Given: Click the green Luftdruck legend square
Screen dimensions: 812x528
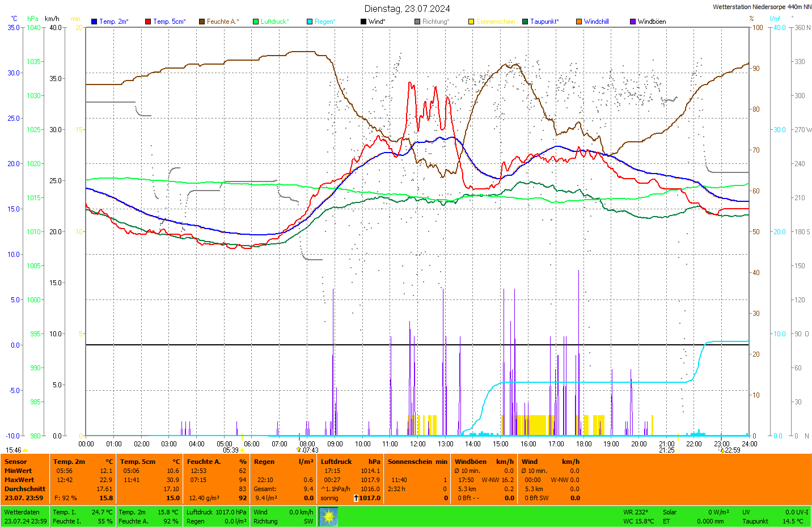Looking at the screenshot, I should point(256,22).
